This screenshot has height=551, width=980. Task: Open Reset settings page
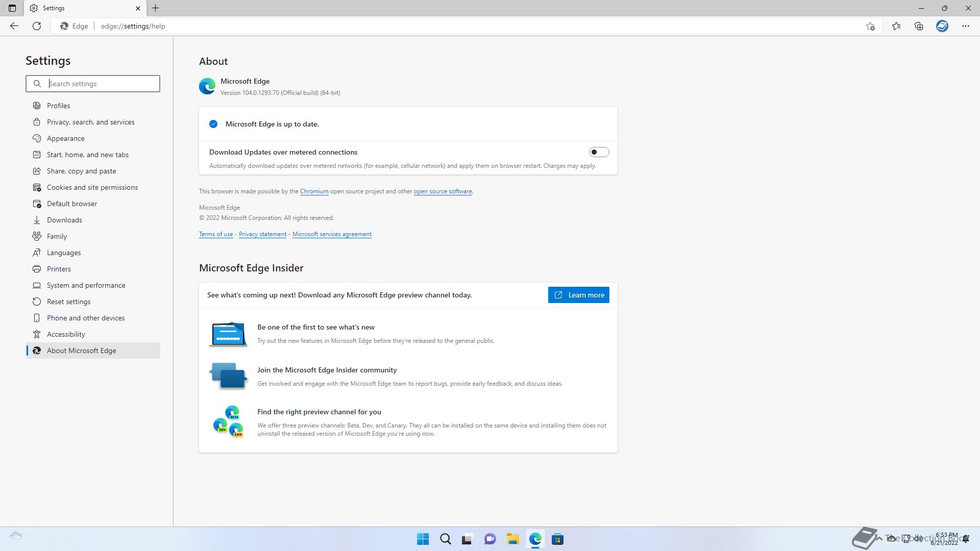coord(93,302)
